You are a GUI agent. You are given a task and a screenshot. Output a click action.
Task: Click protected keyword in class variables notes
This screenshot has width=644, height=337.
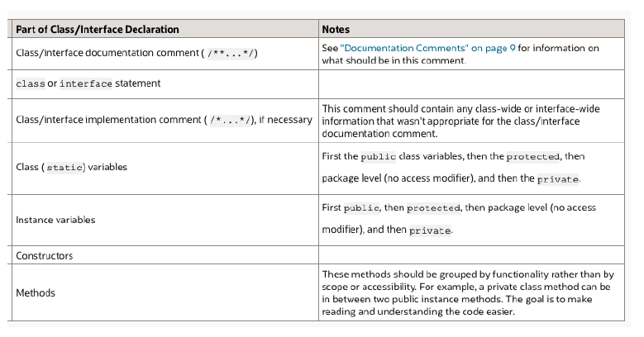(533, 157)
